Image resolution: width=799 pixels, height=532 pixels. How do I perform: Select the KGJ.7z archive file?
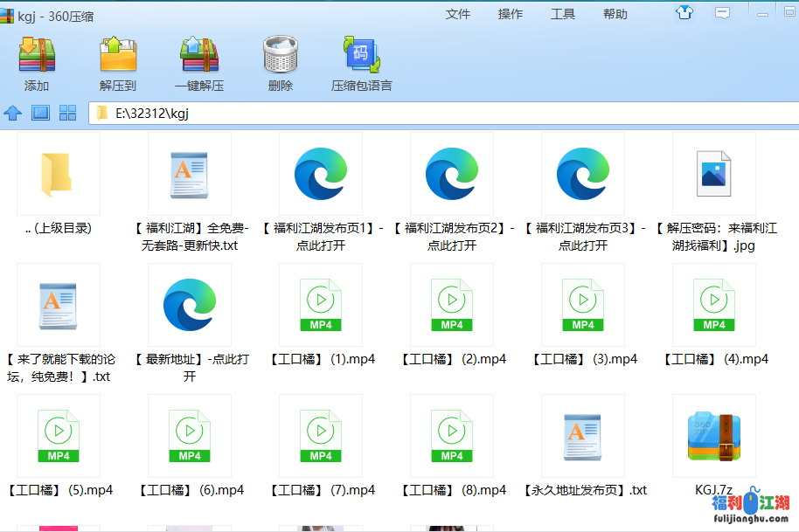713,435
